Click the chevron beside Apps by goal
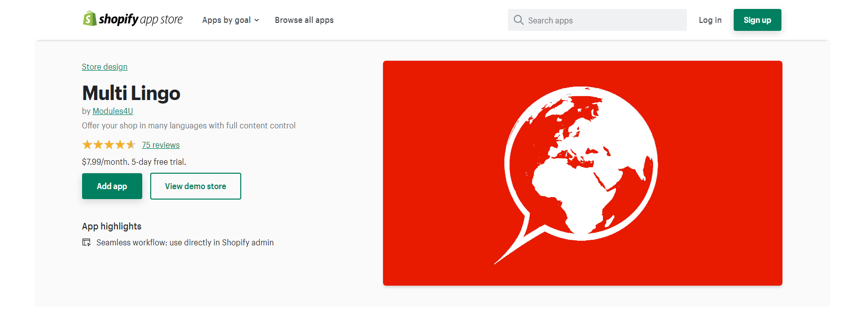The height and width of the screenshot is (324, 868). point(257,20)
